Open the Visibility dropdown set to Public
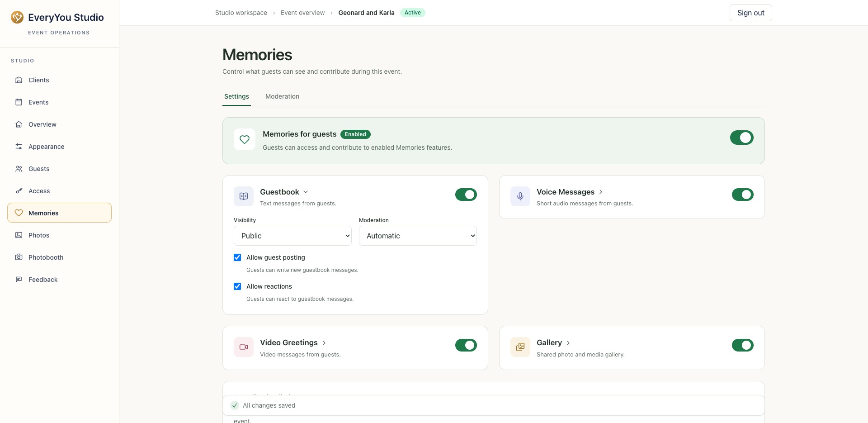This screenshot has width=868, height=423. (x=292, y=236)
